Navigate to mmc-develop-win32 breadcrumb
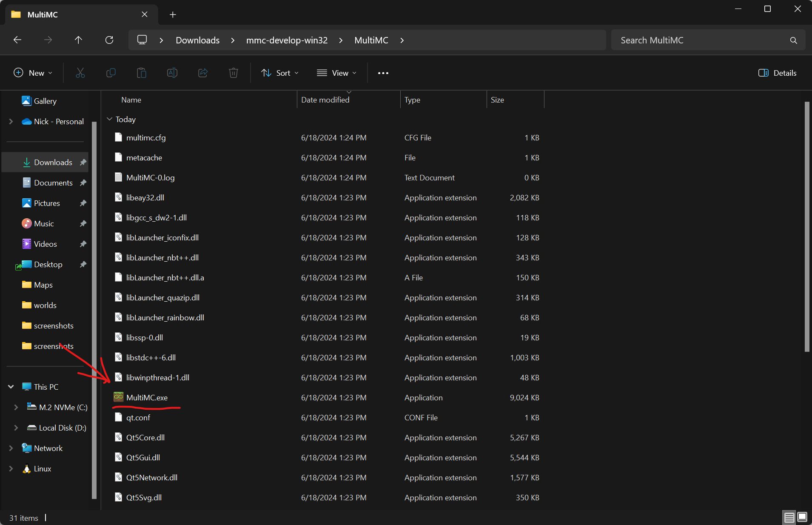Viewport: 812px width, 525px height. 287,40
